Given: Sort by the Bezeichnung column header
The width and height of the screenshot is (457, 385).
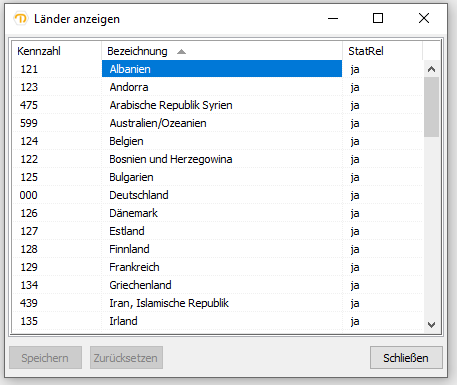Looking at the screenshot, I should pyautogui.click(x=222, y=51).
